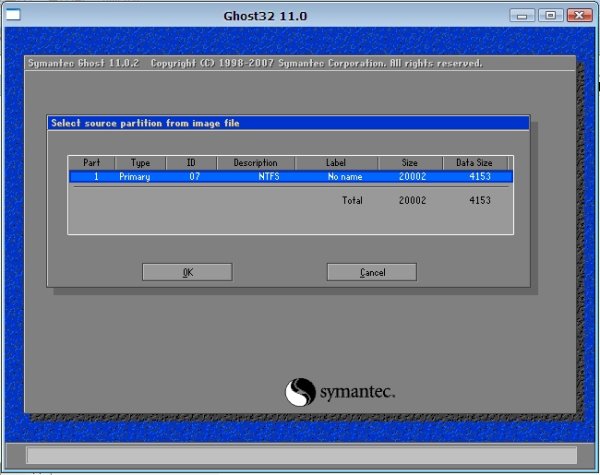Click the 'No name' label cell
Image resolution: width=600 pixels, height=475 pixels.
pos(344,176)
